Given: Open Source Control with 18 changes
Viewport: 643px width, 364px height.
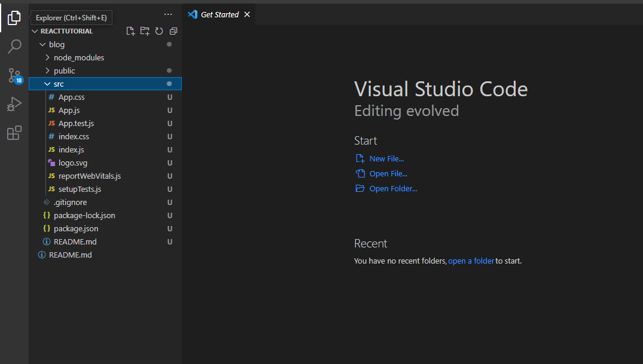Looking at the screenshot, I should tap(15, 76).
